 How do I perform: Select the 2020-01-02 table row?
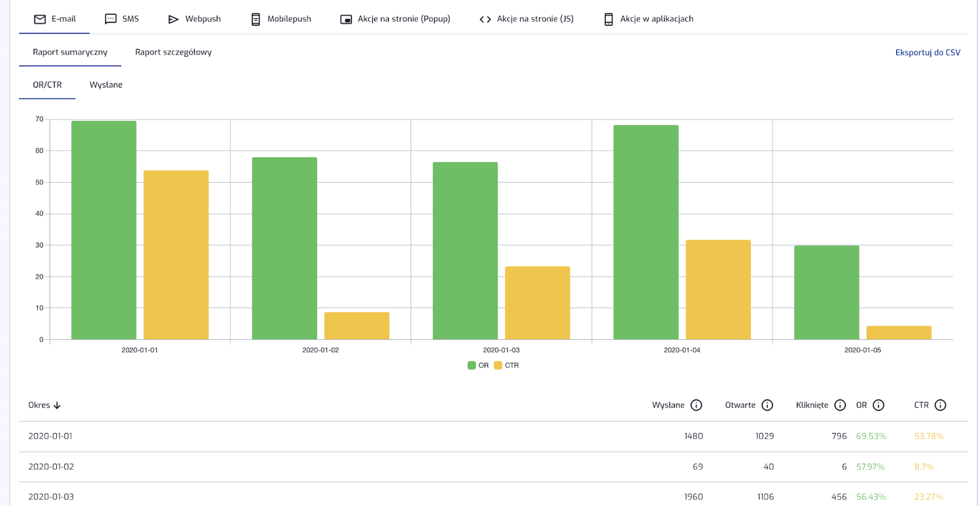tap(367, 467)
